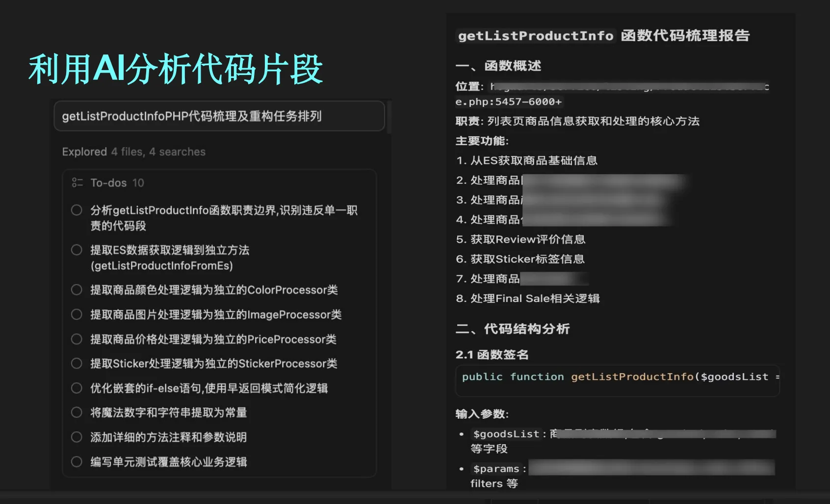Select the task title input box
This screenshot has width=830, height=504.
click(219, 117)
